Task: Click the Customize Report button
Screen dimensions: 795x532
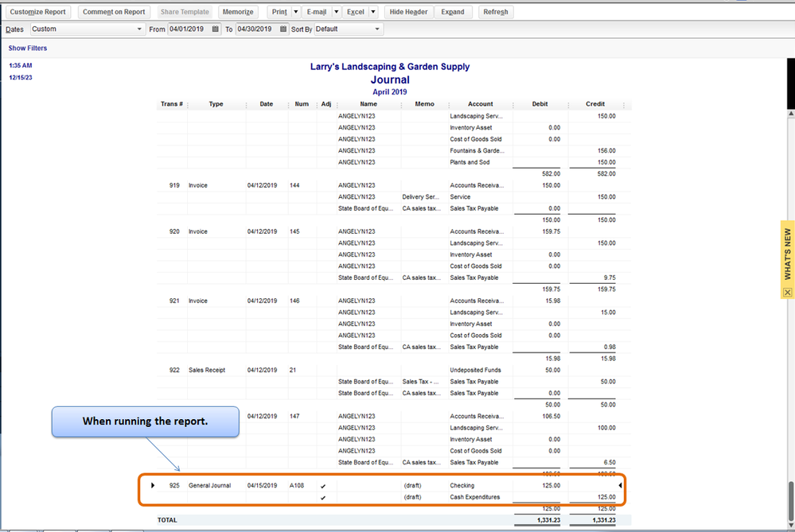Action: point(38,12)
